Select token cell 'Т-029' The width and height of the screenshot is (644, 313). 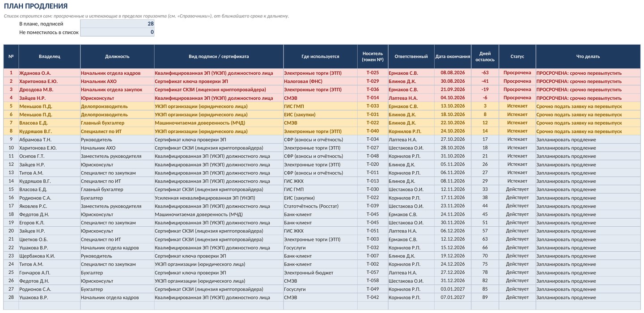click(x=373, y=81)
